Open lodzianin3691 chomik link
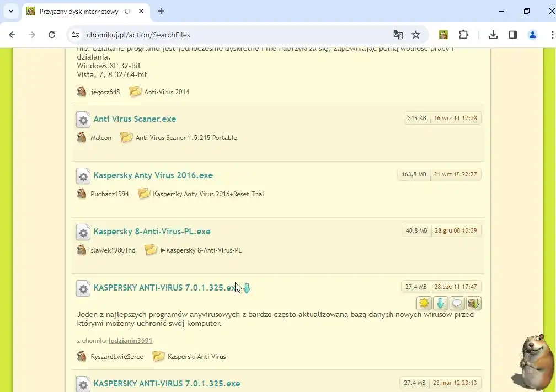 click(x=131, y=341)
